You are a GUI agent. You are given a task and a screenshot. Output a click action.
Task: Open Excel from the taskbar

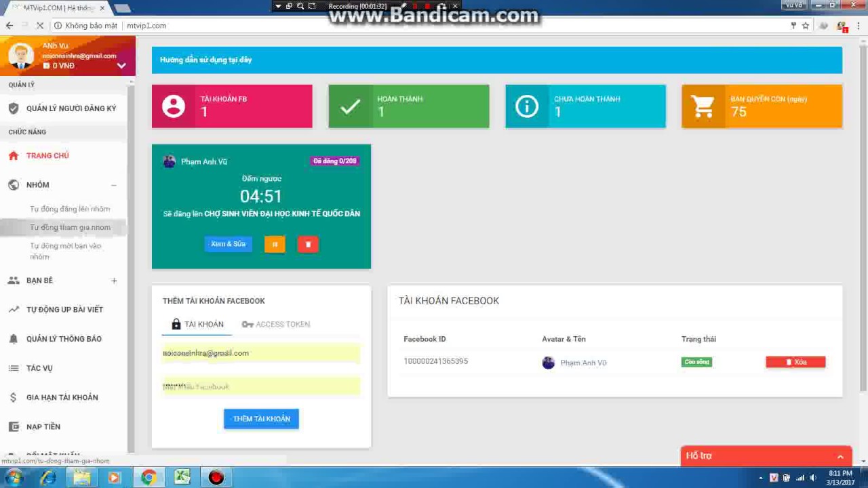[182, 478]
